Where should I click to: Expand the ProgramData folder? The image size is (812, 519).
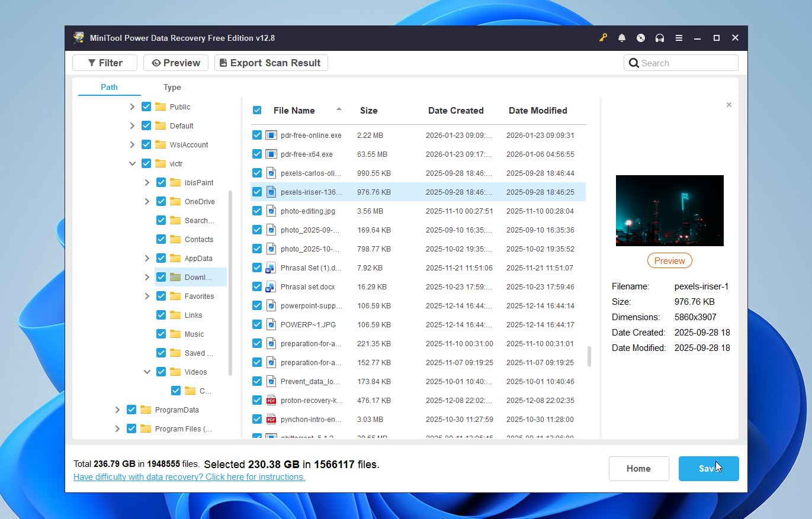(x=117, y=410)
